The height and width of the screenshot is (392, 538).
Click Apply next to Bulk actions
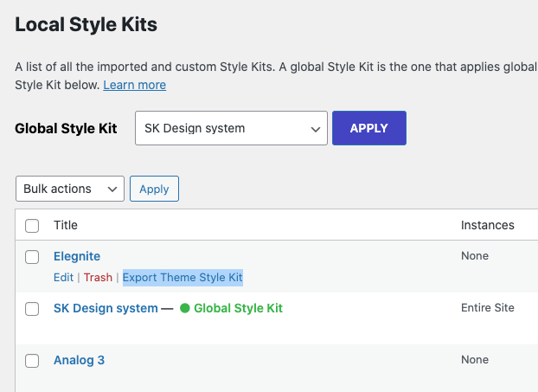154,189
